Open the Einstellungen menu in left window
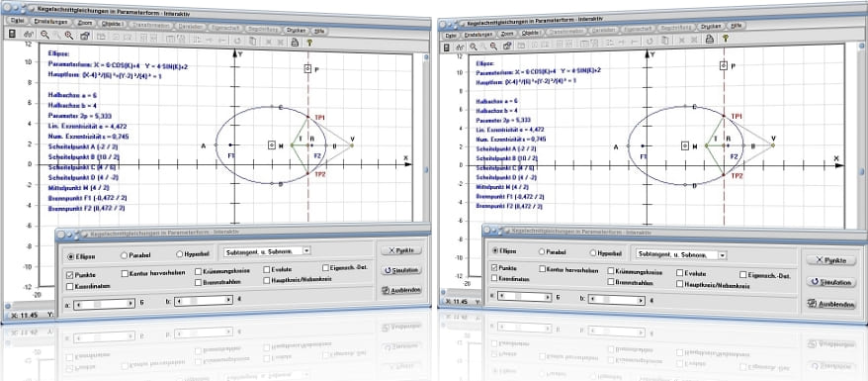Image resolution: width=868 pixels, height=381 pixels. 50,22
